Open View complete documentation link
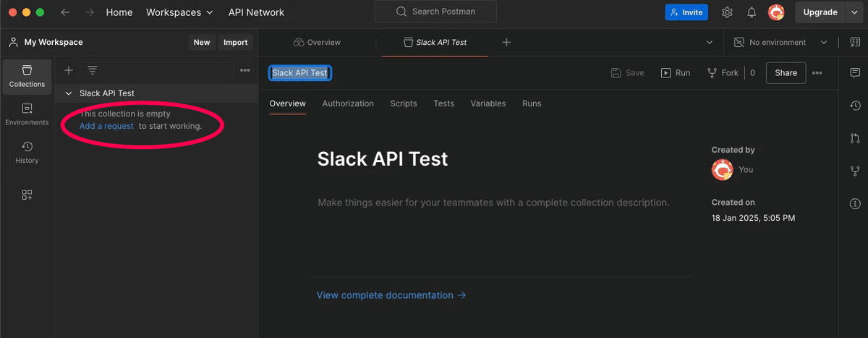This screenshot has width=868, height=338. pyautogui.click(x=391, y=295)
